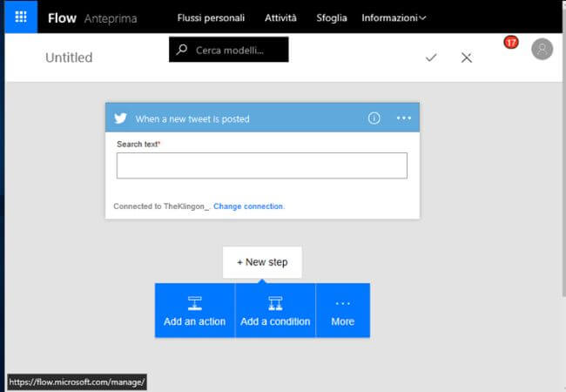Viewport: 566px width, 392px height.
Task: Click the New step button
Action: [x=262, y=262]
